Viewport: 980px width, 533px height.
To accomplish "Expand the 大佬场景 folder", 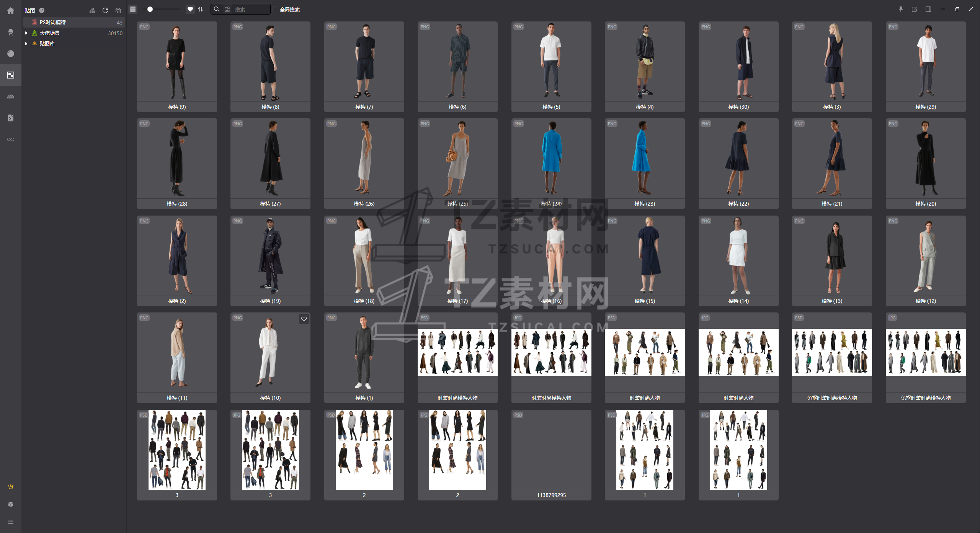I will [x=26, y=33].
